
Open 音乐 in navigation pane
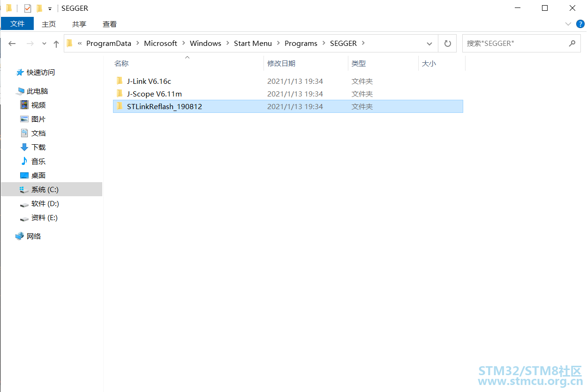[38, 161]
